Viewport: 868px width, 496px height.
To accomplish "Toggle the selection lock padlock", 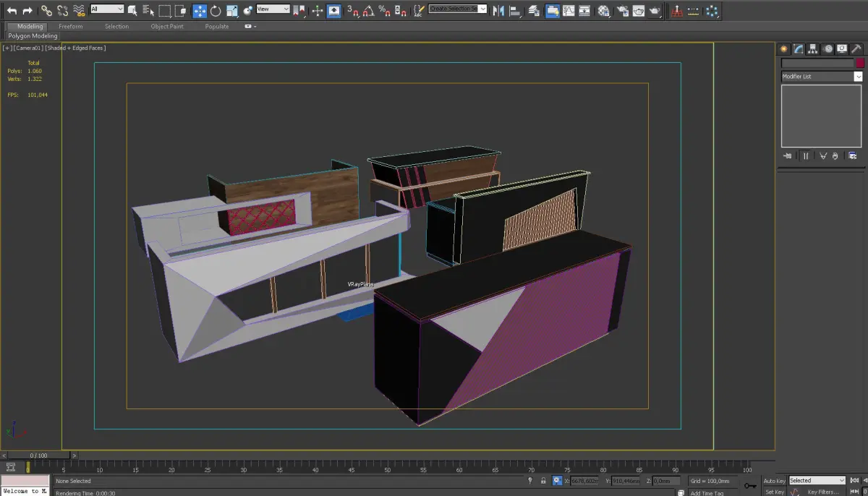I will point(542,481).
